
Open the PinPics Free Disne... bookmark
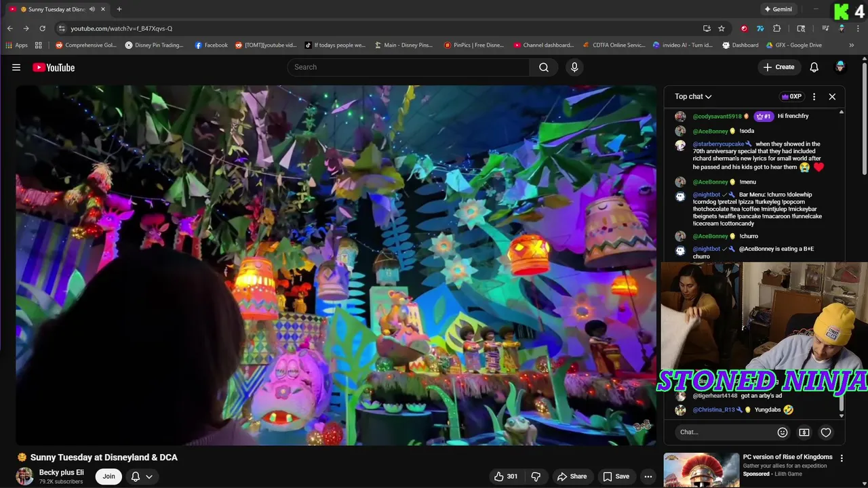473,45
